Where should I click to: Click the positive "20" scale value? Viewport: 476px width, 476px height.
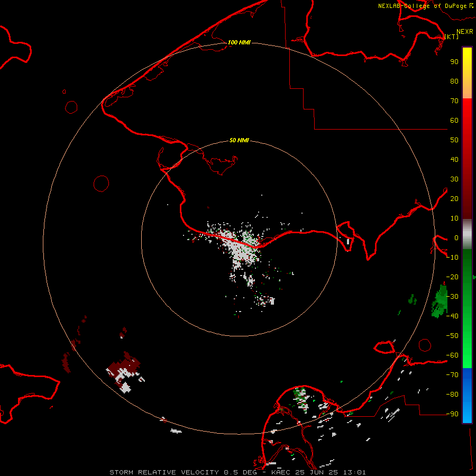454,198
